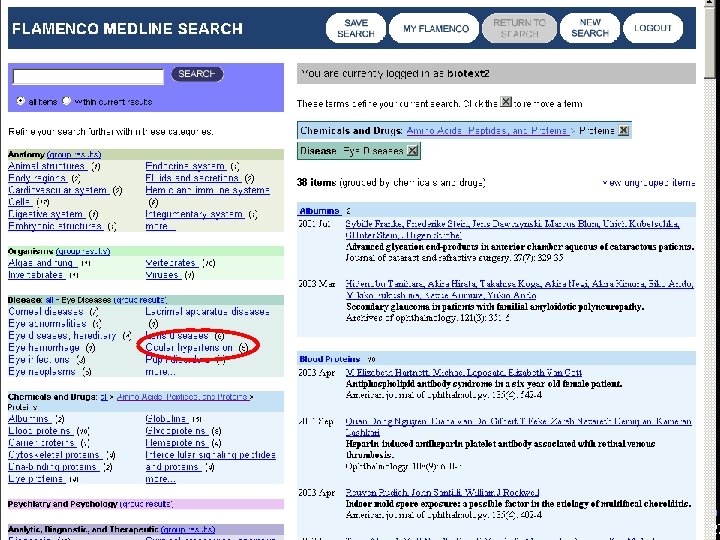Remove the Eye Diseases term via X
Viewport: 720px width, 540px height.
click(412, 151)
